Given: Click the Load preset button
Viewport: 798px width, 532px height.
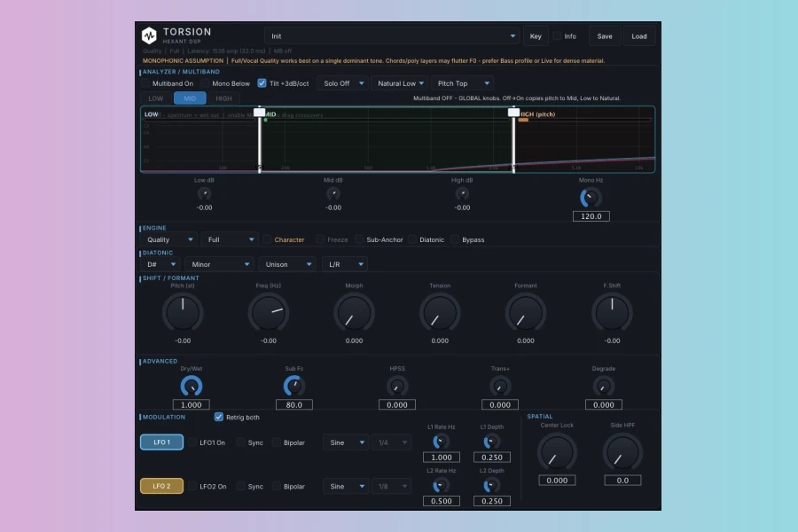Looking at the screenshot, I should [x=639, y=36].
